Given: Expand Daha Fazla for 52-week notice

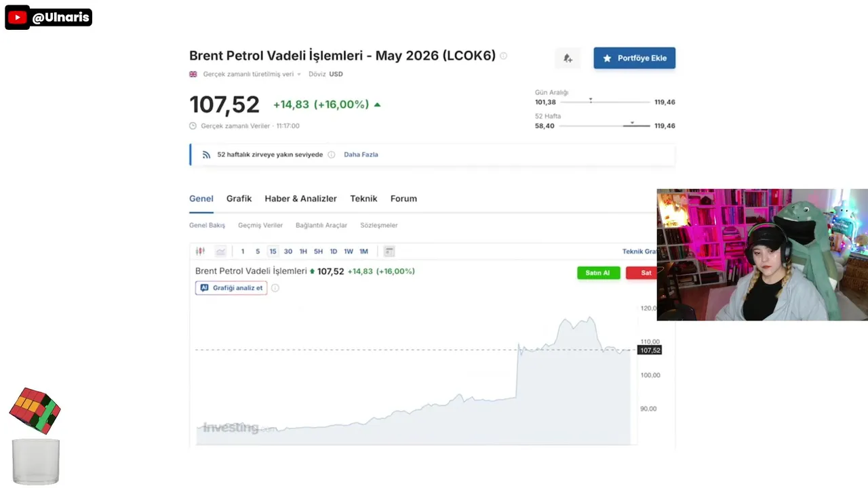Looking at the screenshot, I should (x=361, y=155).
